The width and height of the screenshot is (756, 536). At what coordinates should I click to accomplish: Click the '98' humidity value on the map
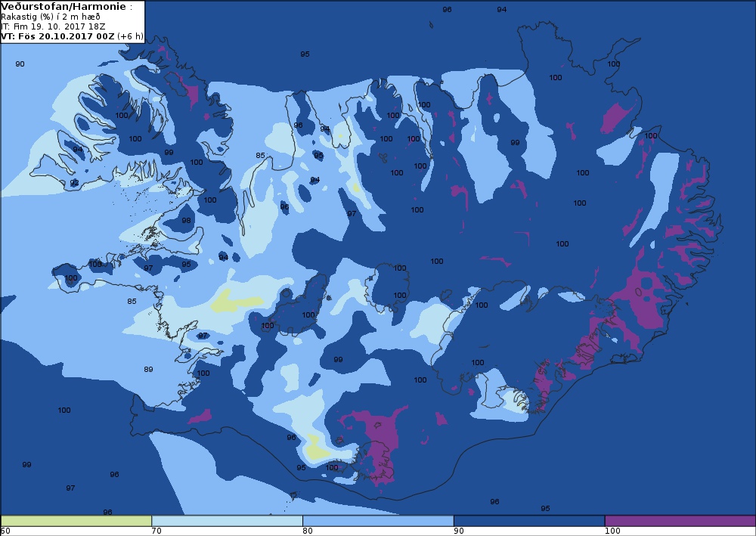(186, 220)
